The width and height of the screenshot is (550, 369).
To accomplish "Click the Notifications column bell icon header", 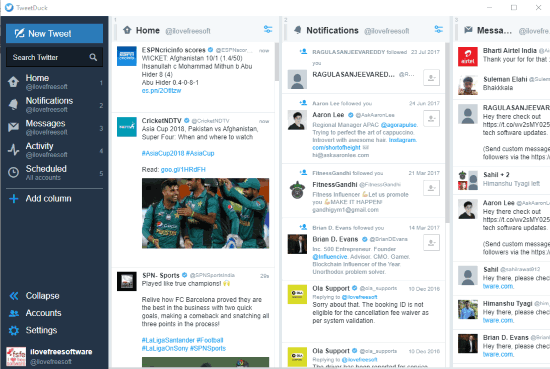I will [298, 30].
